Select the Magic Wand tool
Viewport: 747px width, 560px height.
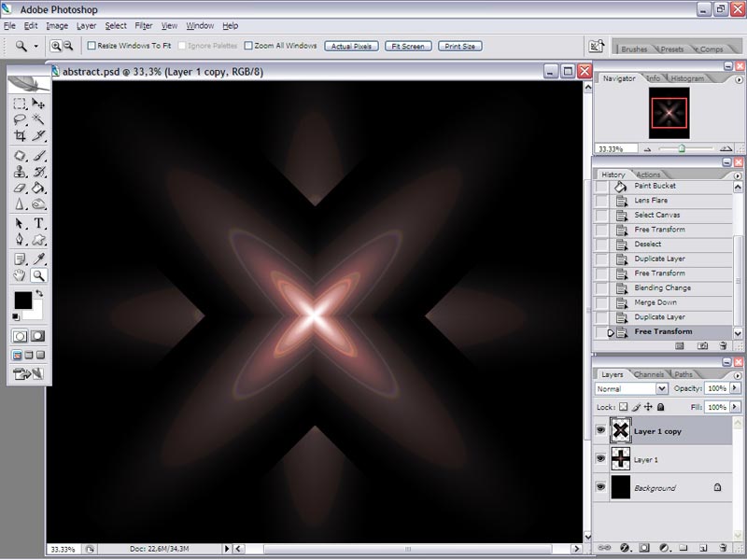pyautogui.click(x=38, y=119)
